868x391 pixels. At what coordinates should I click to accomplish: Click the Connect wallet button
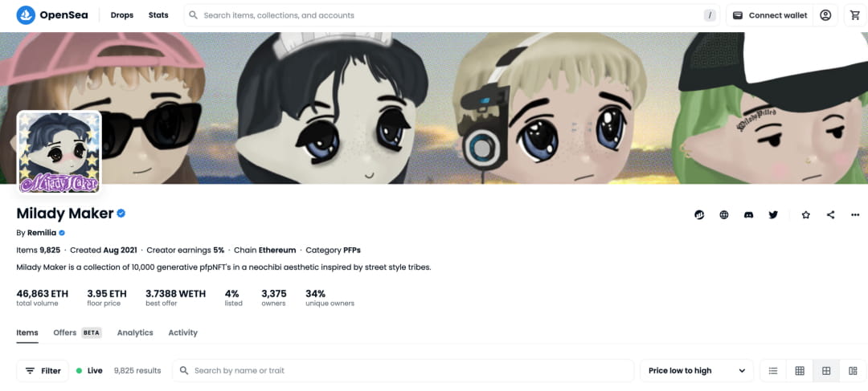769,15
